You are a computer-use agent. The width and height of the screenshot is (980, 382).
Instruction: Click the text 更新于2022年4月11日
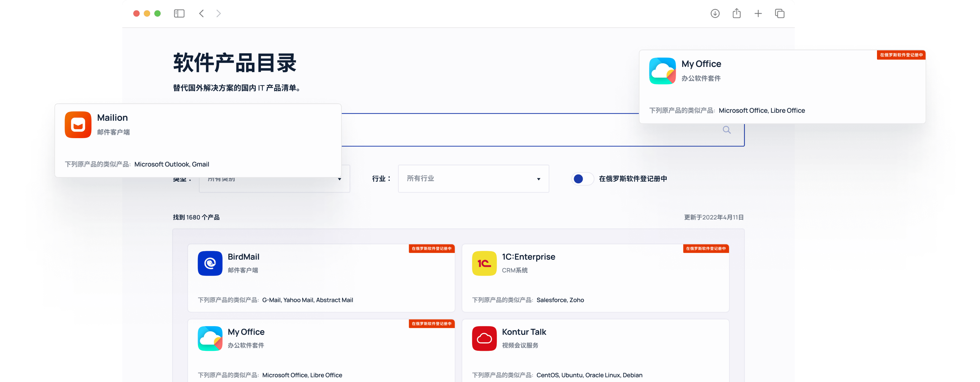point(714,217)
